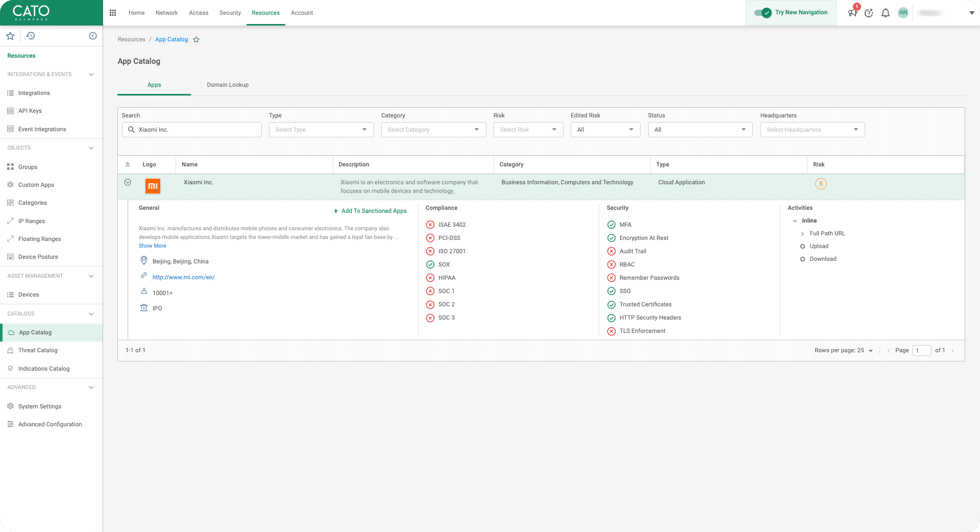Viewport: 980px width, 532px height.
Task: Open the Edited Risk dropdown
Action: [605, 130]
